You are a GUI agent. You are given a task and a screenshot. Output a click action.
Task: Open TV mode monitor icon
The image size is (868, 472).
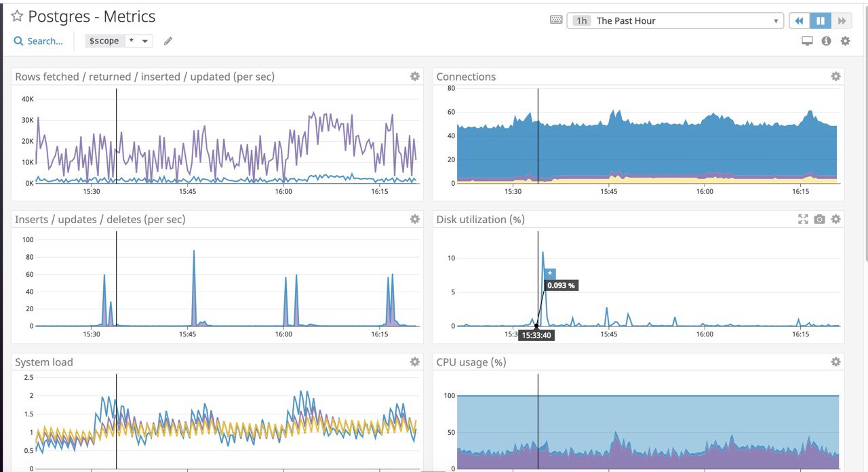(807, 41)
